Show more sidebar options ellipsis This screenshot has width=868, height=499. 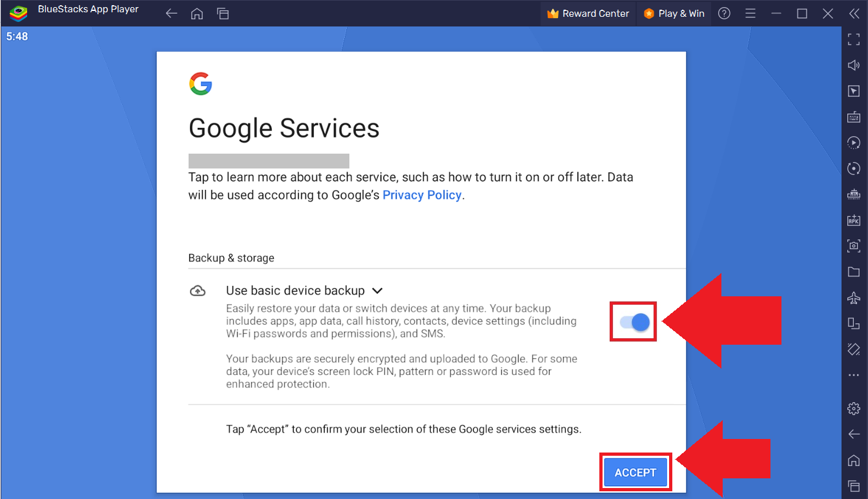(854, 375)
